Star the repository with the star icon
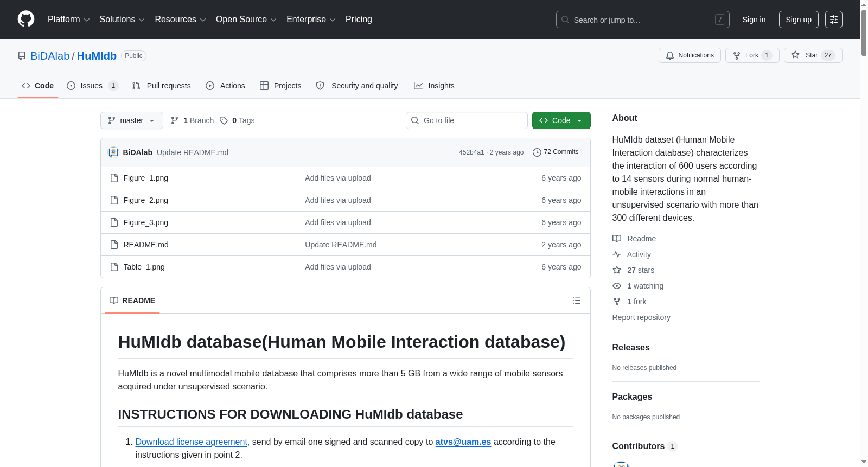868x467 pixels. (795, 55)
